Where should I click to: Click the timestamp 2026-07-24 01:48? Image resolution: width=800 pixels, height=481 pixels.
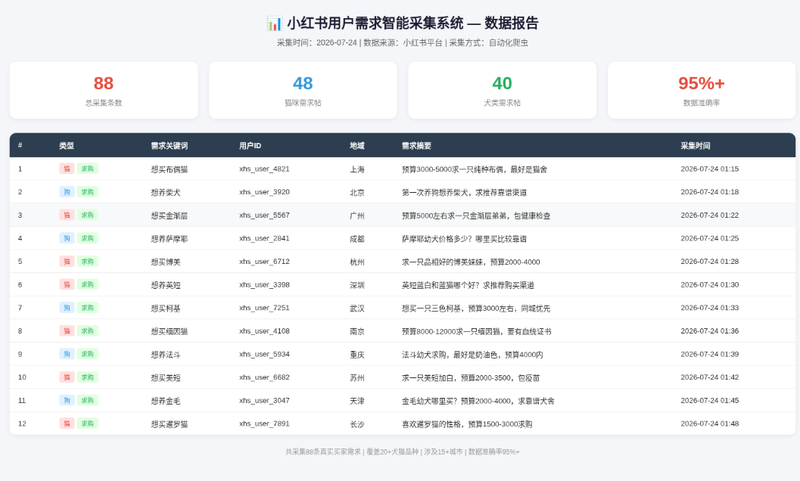tap(710, 423)
